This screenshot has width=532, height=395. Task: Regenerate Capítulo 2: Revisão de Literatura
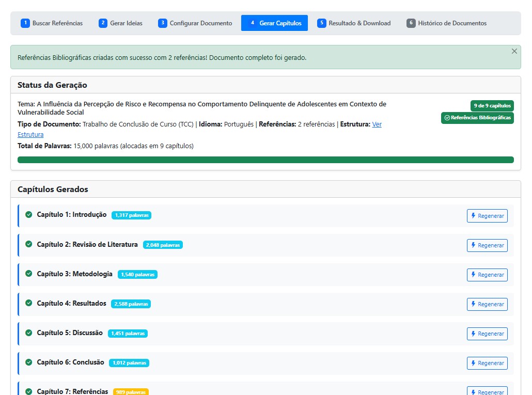pyautogui.click(x=487, y=245)
